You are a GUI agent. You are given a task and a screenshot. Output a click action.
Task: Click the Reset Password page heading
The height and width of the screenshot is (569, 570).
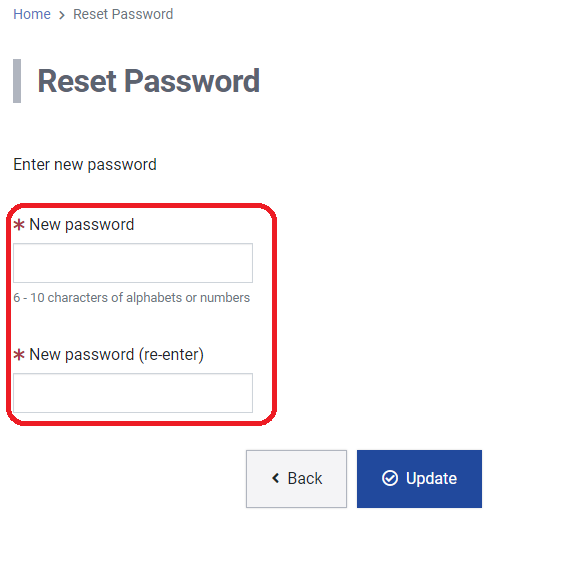tap(149, 81)
